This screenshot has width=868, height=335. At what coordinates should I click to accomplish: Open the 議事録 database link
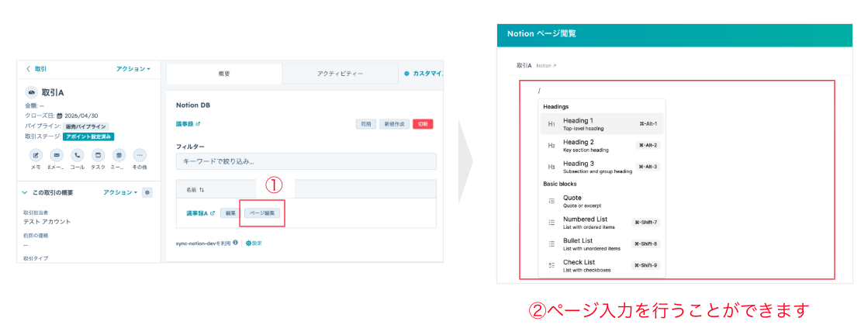click(x=188, y=124)
